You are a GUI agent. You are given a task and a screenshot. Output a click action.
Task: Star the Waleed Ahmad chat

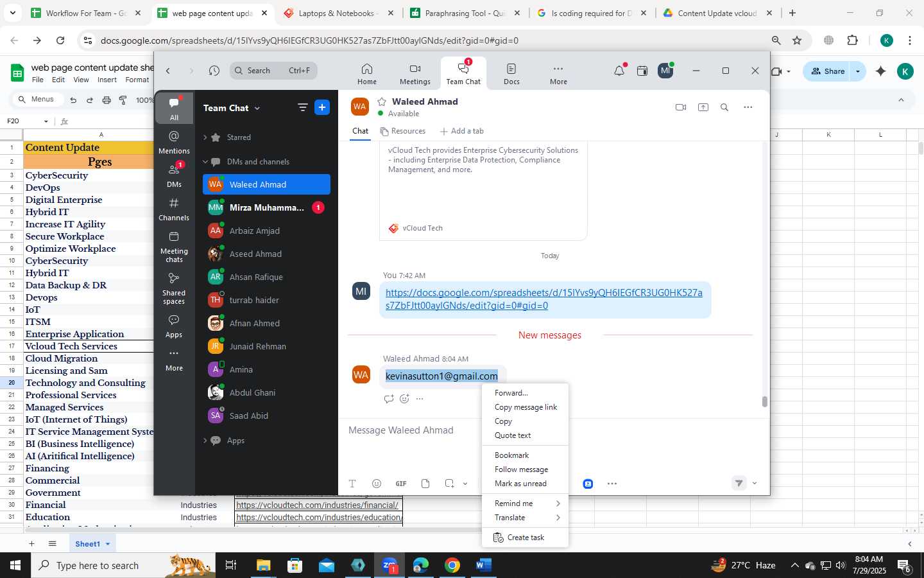coord(382,101)
